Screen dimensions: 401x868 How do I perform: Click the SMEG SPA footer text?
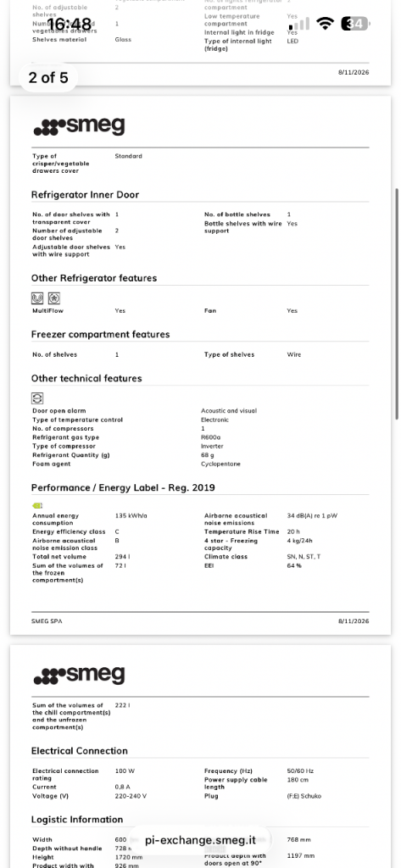47,621
